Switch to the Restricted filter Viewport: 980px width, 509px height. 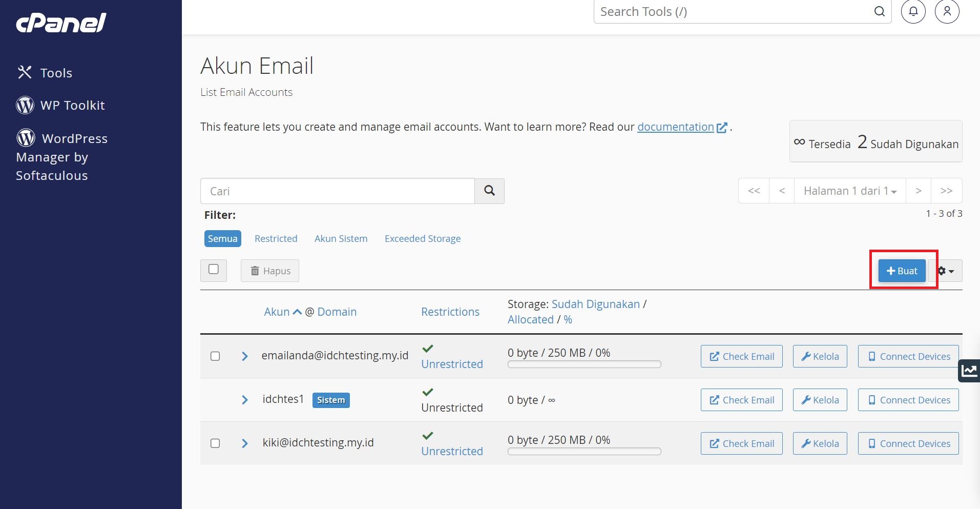point(276,238)
